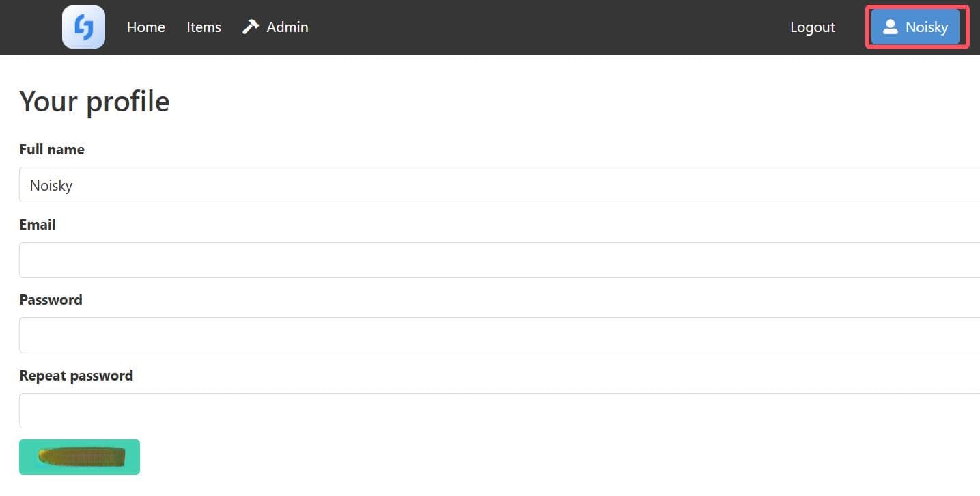Open the Noisky profile button
The height and width of the screenshot is (496, 980).
click(x=915, y=27)
